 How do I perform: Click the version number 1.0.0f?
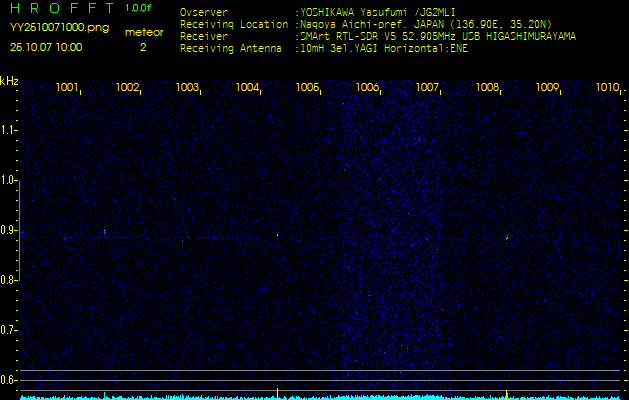138,8
